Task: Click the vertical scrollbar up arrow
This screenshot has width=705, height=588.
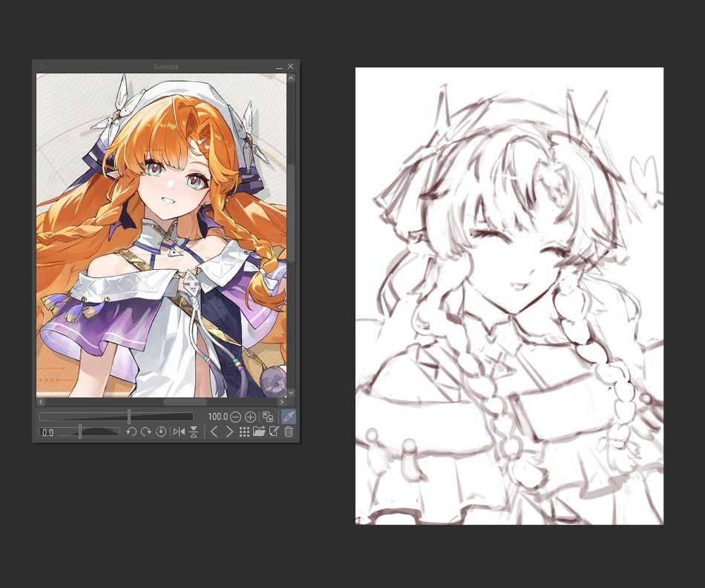Action: click(291, 78)
